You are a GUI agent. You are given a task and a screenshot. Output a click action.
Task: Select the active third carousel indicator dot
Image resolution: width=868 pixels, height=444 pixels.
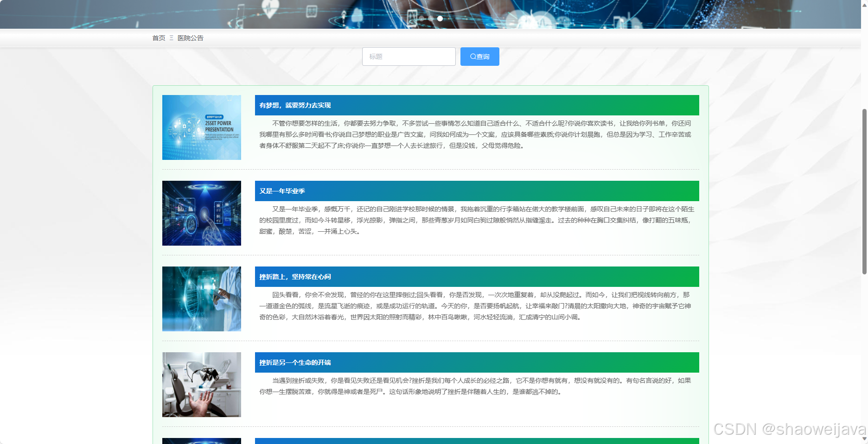coord(440,19)
